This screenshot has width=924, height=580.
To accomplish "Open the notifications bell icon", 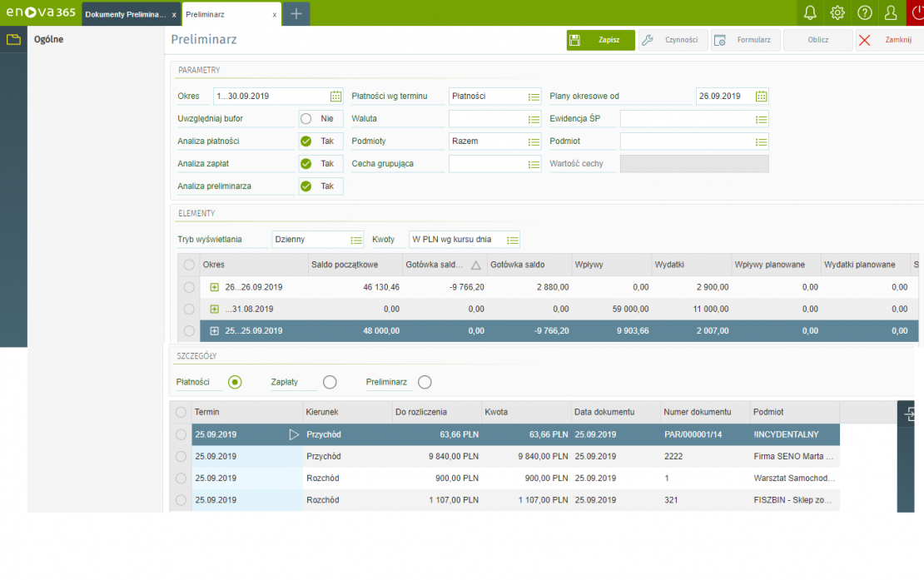I will point(810,12).
